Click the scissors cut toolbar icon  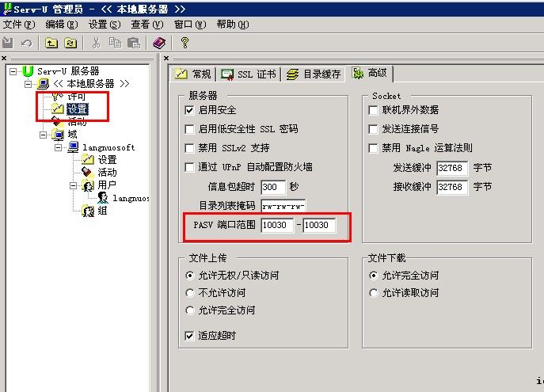click(x=96, y=43)
